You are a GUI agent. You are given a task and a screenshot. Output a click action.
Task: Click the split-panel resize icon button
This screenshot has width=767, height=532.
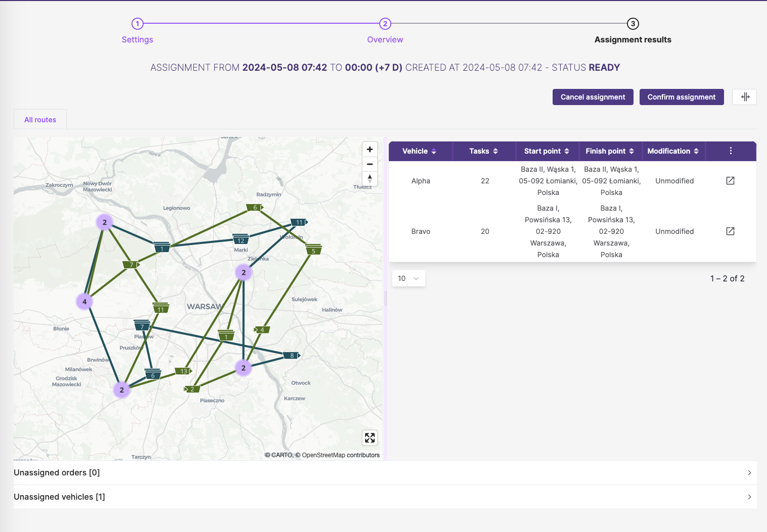(x=745, y=97)
